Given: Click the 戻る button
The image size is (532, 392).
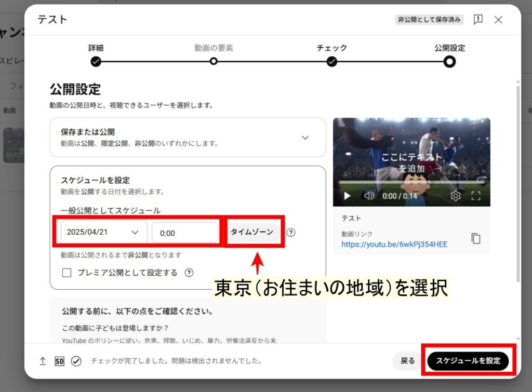Looking at the screenshot, I should [x=407, y=361].
